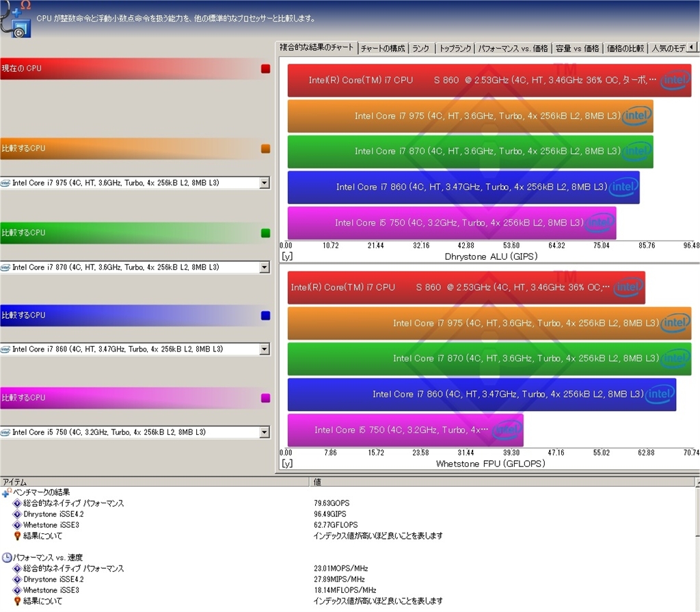Open the Core i7 975 comparison dropdown
The image size is (700, 612).
[265, 183]
